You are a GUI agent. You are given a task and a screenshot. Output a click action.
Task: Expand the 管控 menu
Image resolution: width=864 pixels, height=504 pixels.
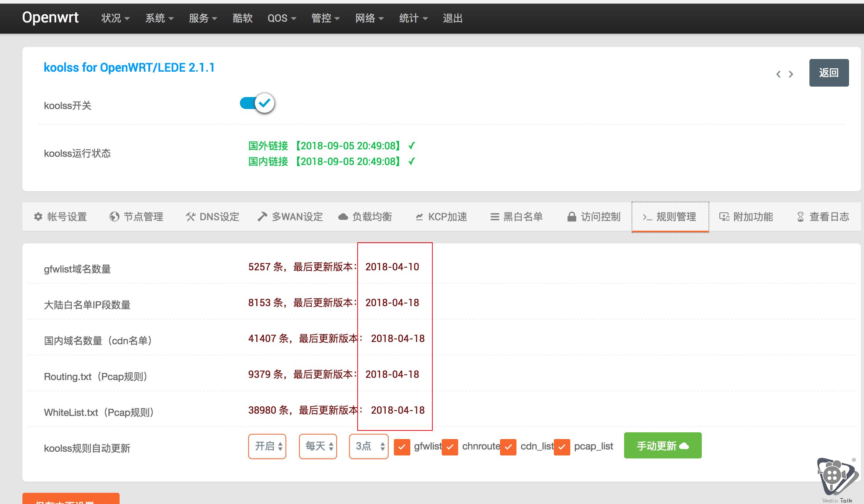(325, 18)
